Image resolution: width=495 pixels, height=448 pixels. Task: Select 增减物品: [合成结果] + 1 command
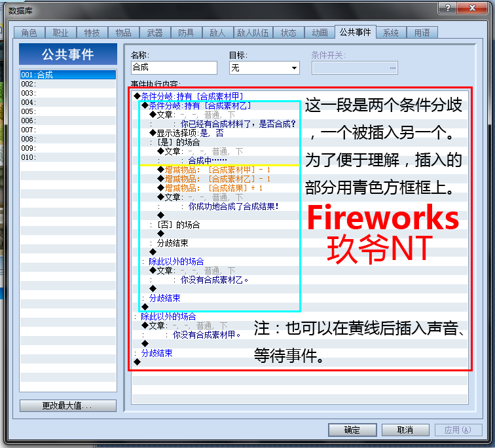click(x=210, y=188)
